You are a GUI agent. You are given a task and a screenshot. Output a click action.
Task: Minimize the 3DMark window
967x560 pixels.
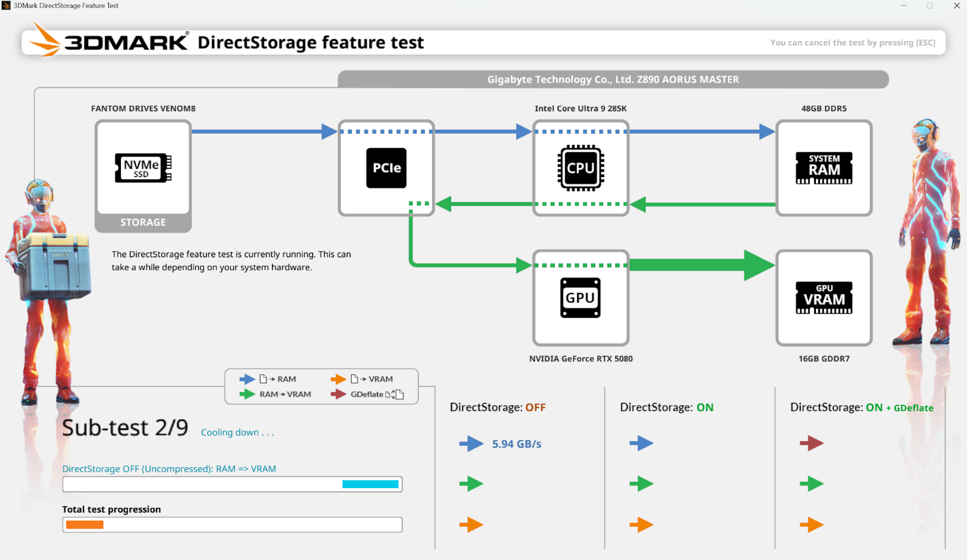click(x=904, y=5)
